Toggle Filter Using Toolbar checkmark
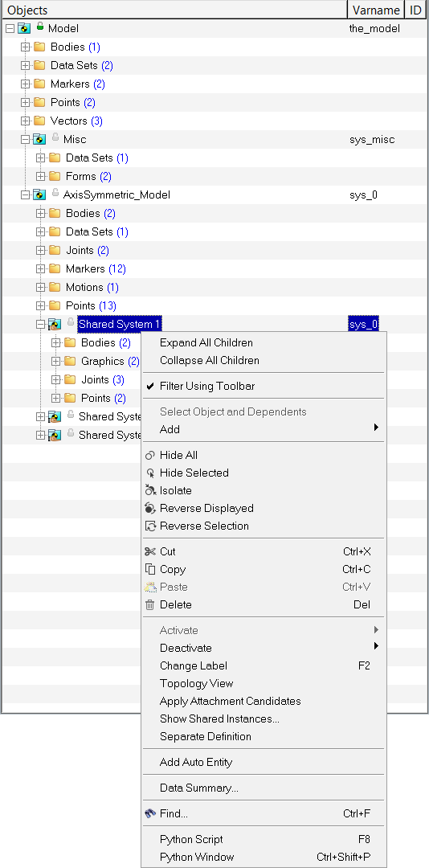Image resolution: width=429 pixels, height=868 pixels. (x=150, y=387)
